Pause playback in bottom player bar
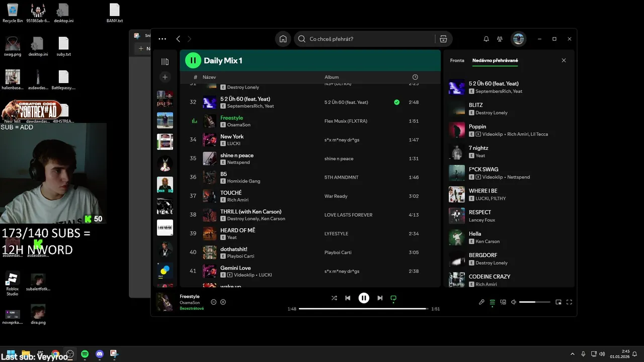The image size is (644, 362). click(364, 298)
